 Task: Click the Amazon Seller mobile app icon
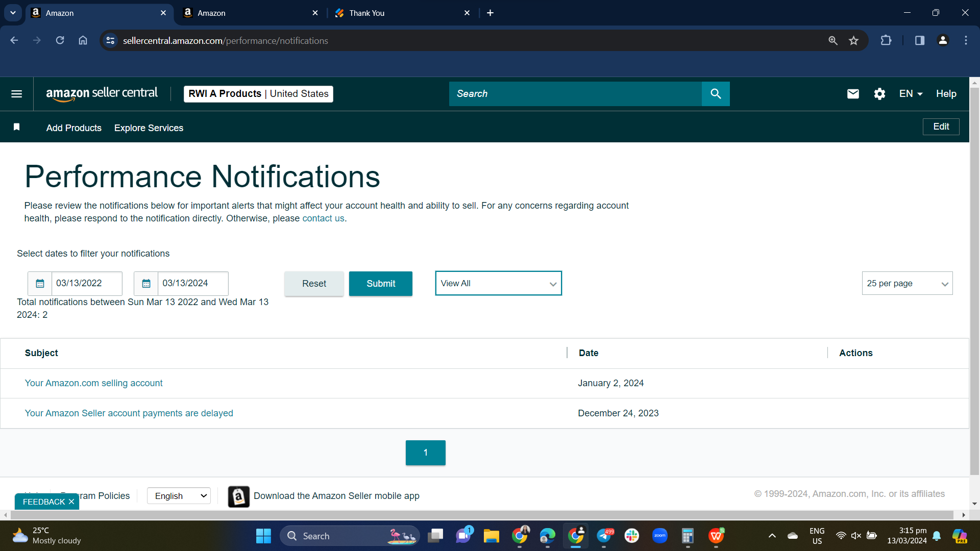[238, 496]
